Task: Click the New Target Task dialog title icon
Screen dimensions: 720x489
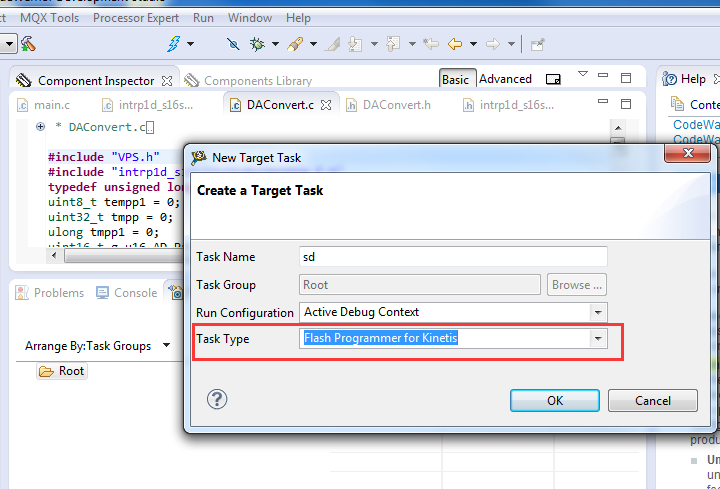Action: click(x=198, y=157)
